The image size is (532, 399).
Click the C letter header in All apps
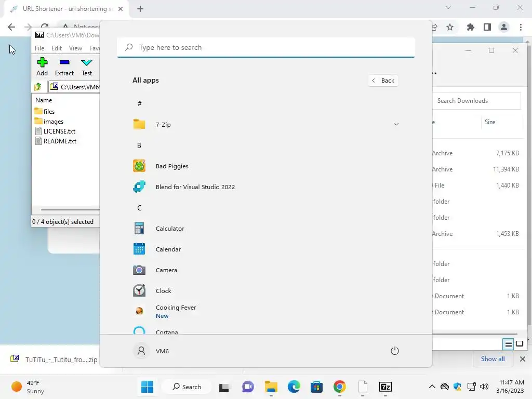139,208
